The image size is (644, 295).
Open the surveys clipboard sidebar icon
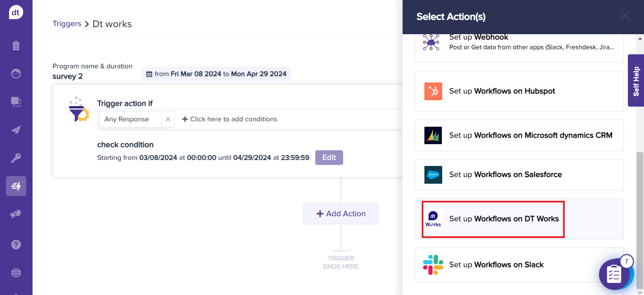[x=16, y=46]
